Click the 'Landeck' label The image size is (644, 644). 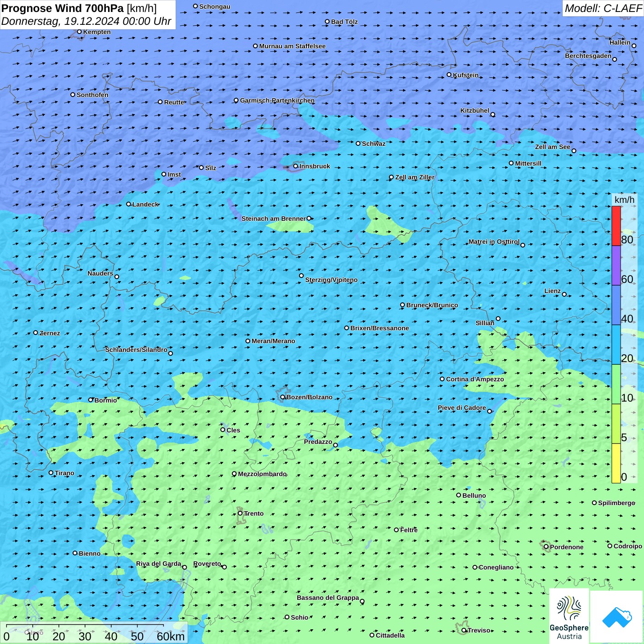(x=145, y=204)
